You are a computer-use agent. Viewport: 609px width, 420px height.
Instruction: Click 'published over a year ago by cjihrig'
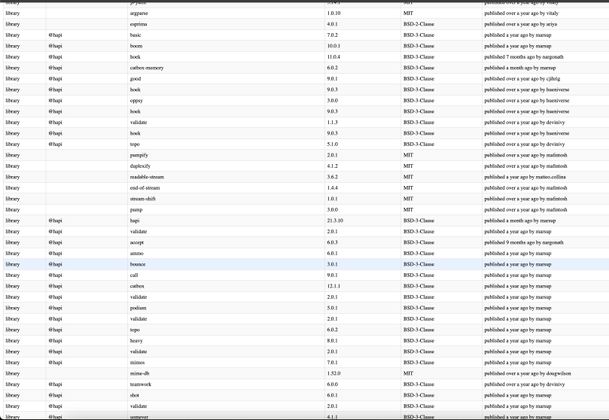click(x=522, y=78)
